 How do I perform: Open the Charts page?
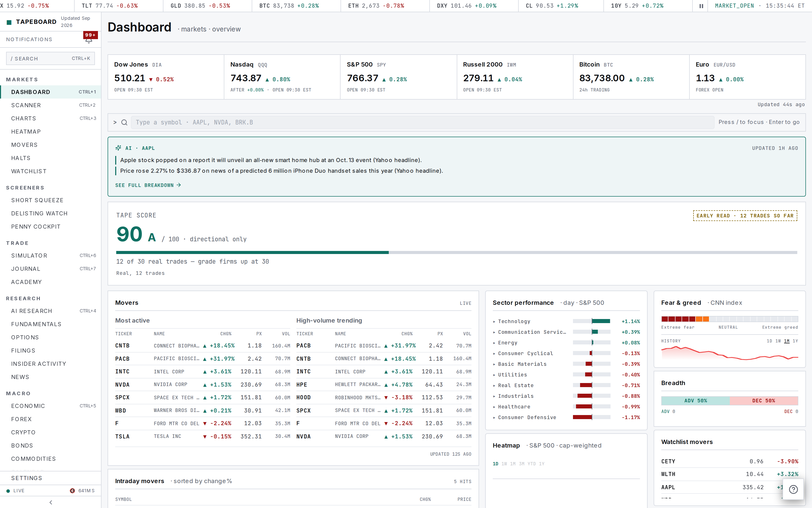(51, 118)
